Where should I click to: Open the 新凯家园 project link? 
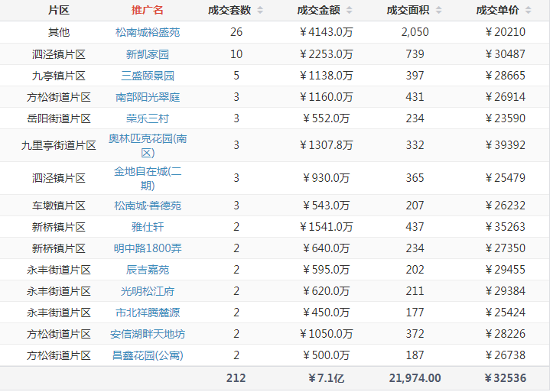[148, 54]
